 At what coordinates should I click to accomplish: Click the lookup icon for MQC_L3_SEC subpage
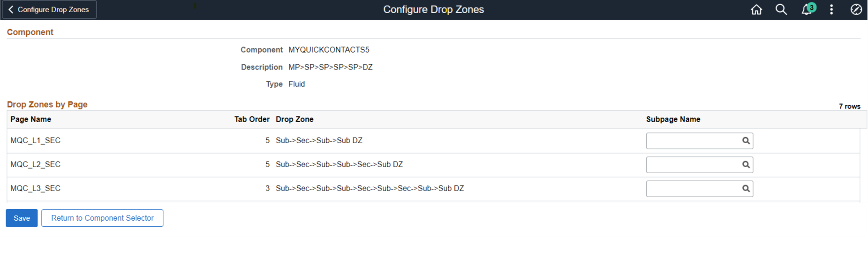746,188
